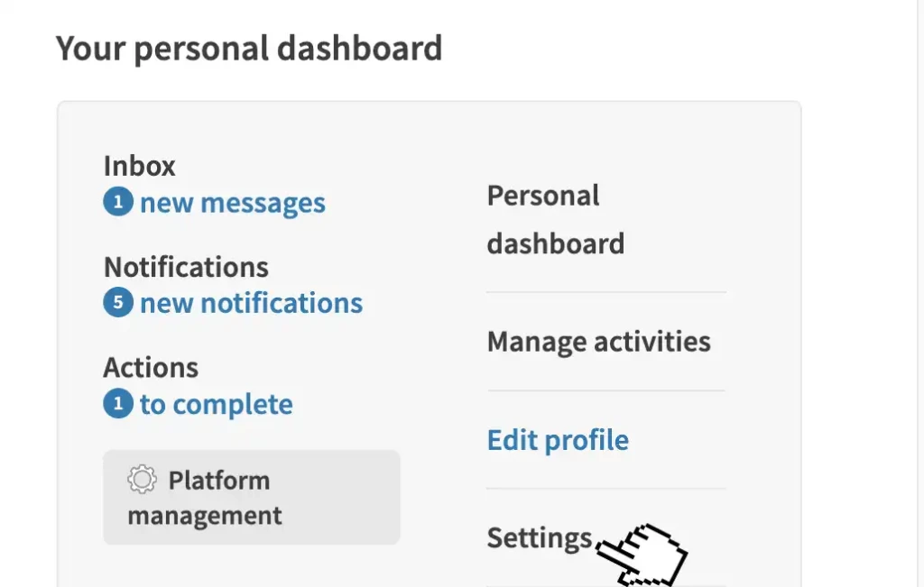The width and height of the screenshot is (924, 587).
Task: Click the gear icon beside Platform management
Action: click(142, 480)
